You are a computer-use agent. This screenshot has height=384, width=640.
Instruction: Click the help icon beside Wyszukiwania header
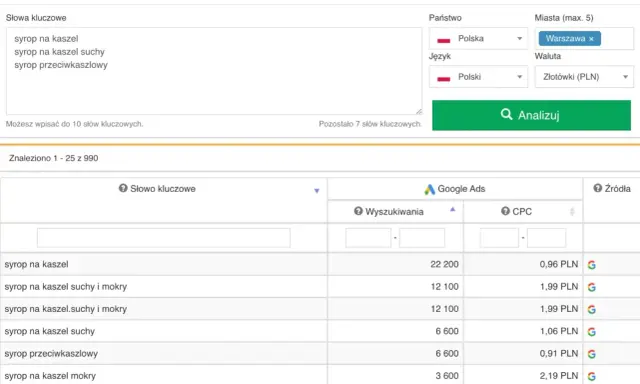tap(358, 211)
